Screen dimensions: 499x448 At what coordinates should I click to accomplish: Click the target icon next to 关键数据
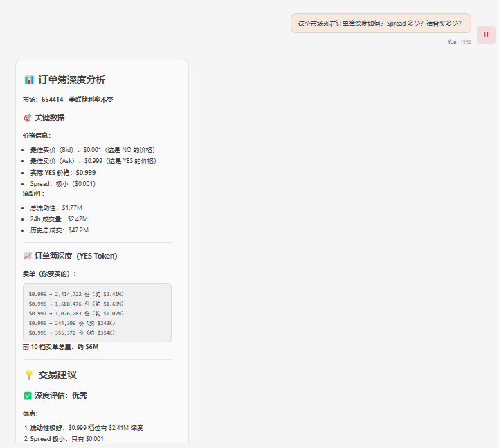[28, 118]
